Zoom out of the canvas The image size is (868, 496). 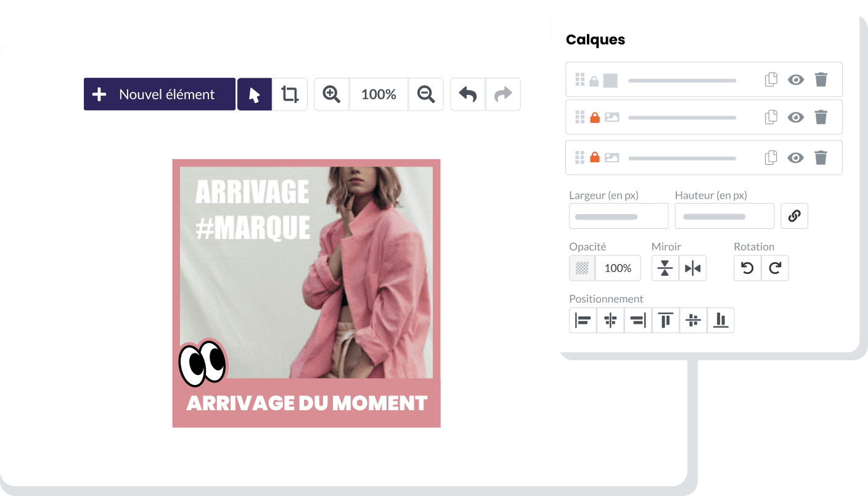click(426, 94)
